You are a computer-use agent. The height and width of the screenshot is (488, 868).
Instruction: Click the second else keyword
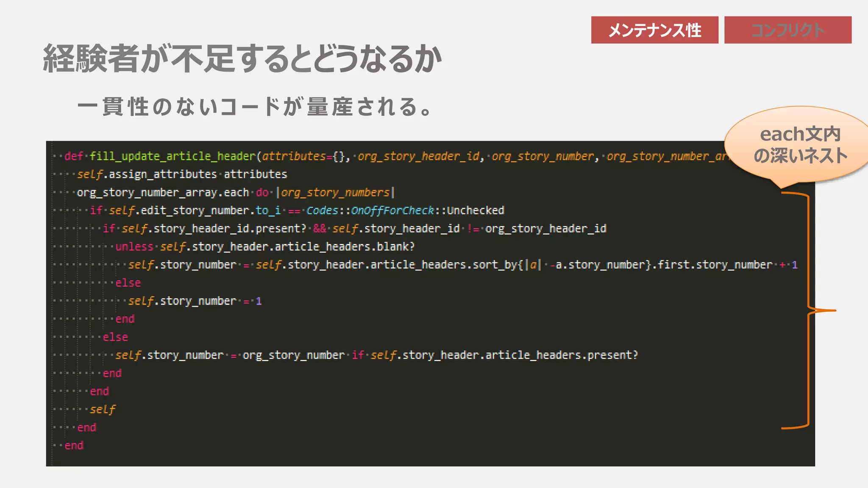pyautogui.click(x=115, y=337)
